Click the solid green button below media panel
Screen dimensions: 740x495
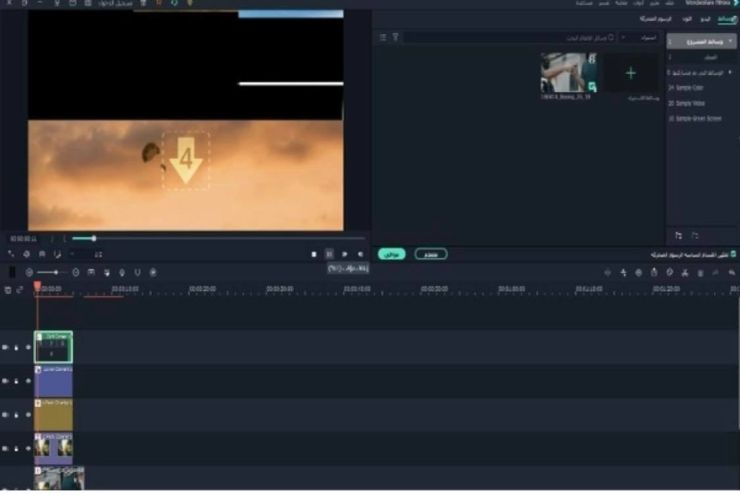click(x=392, y=254)
